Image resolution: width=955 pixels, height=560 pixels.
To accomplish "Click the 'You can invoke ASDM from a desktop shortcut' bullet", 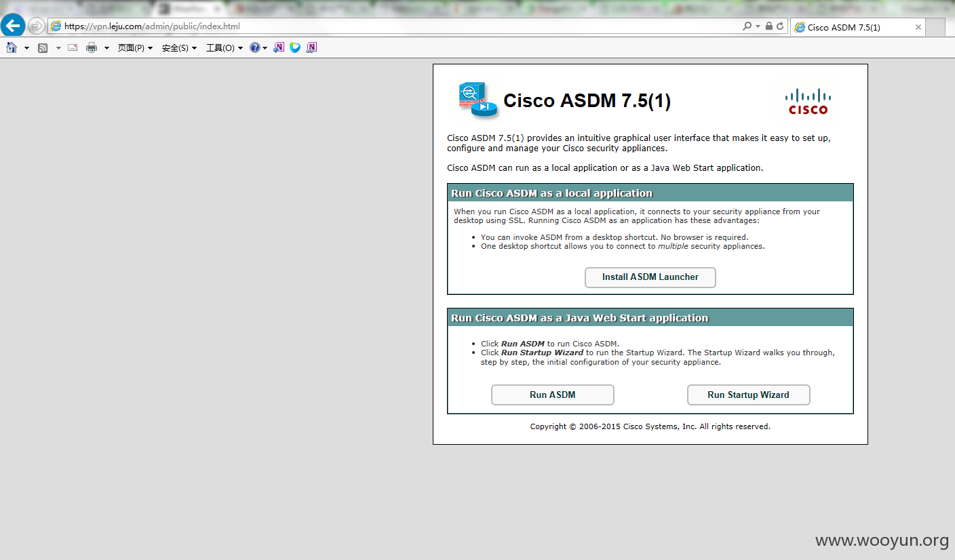I will (615, 237).
